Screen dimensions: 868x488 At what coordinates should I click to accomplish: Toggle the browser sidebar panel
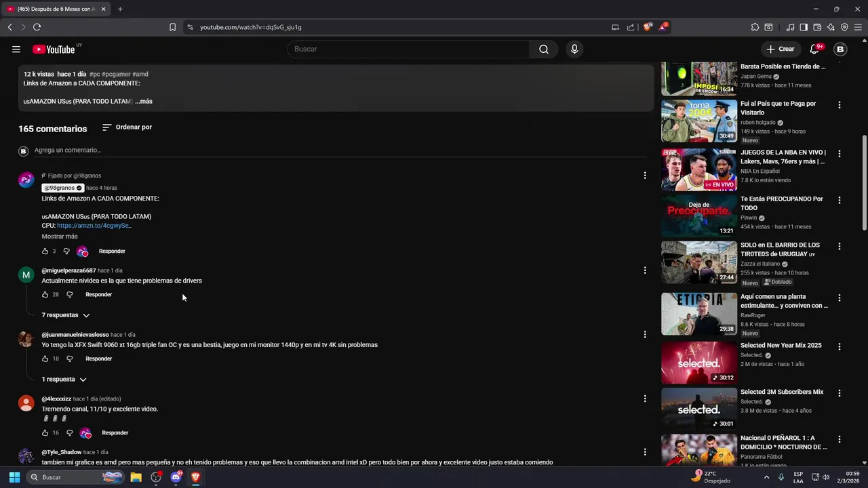[804, 27]
